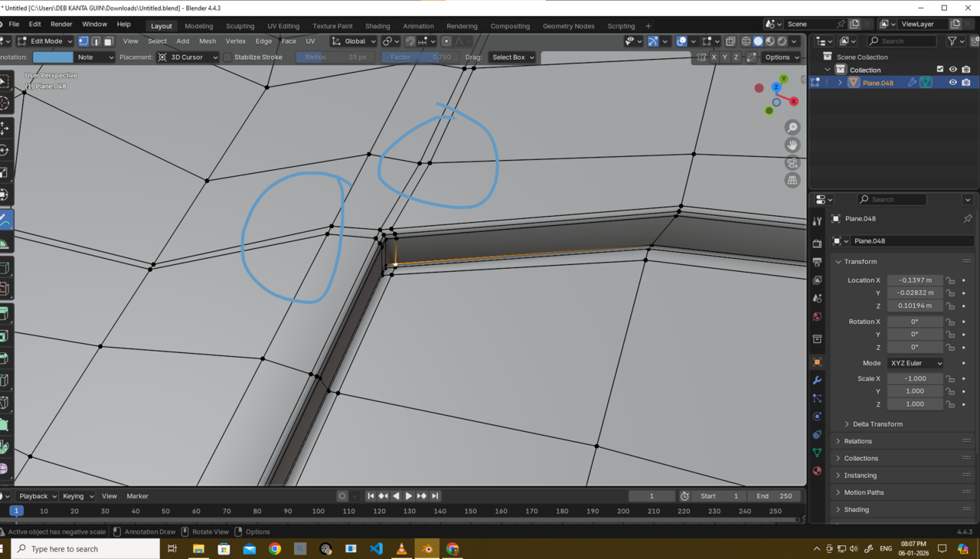Switch perspective/orthographic grid gizmo
The height and width of the screenshot is (559, 980).
(x=792, y=180)
